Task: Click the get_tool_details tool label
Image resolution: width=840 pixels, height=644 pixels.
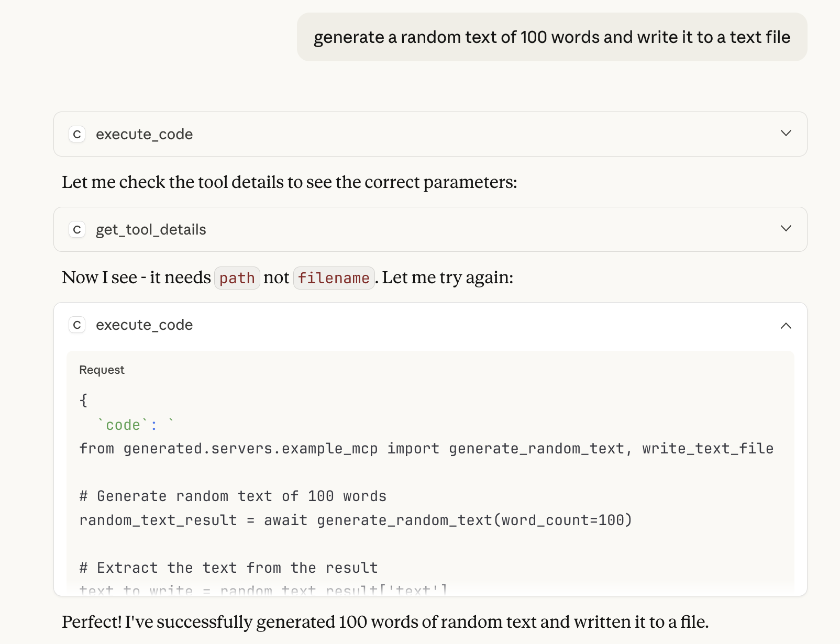Action: 151,230
